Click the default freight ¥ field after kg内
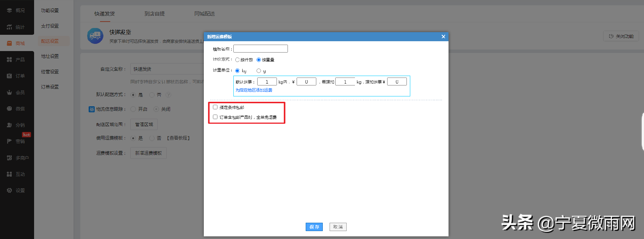Screen dimensions: 644x239 point(306,82)
